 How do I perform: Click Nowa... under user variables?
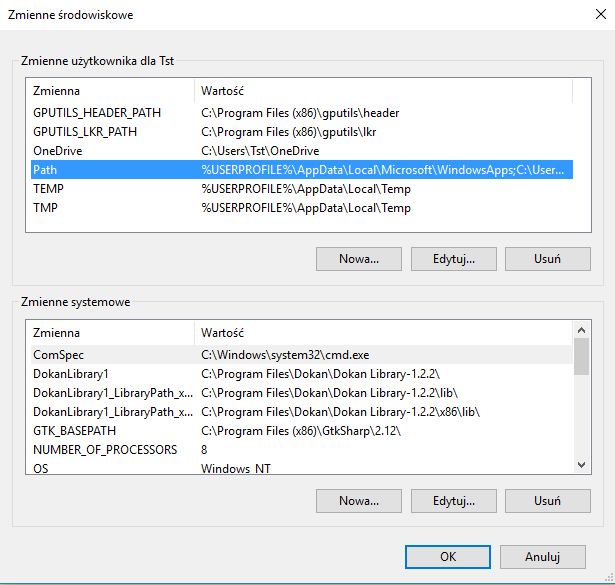(359, 259)
